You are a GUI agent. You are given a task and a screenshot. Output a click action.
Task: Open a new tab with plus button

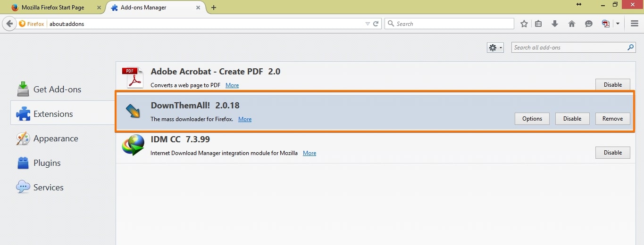[214, 8]
